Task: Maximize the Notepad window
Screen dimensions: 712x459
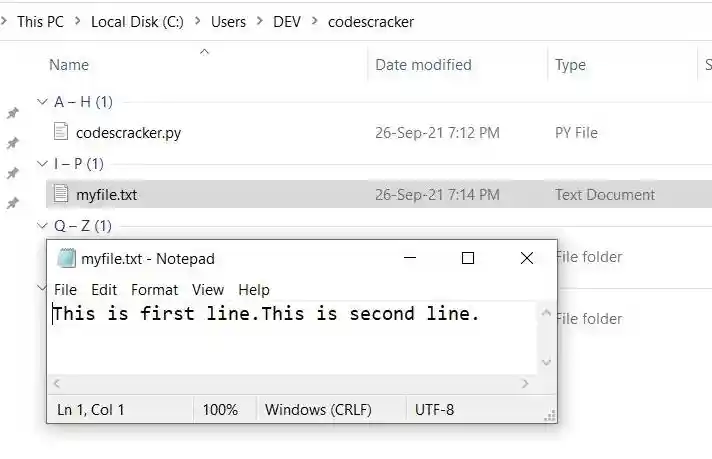Action: coord(467,258)
